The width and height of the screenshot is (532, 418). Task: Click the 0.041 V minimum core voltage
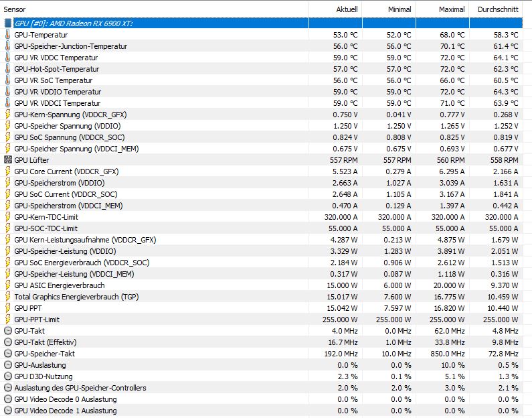(x=399, y=115)
